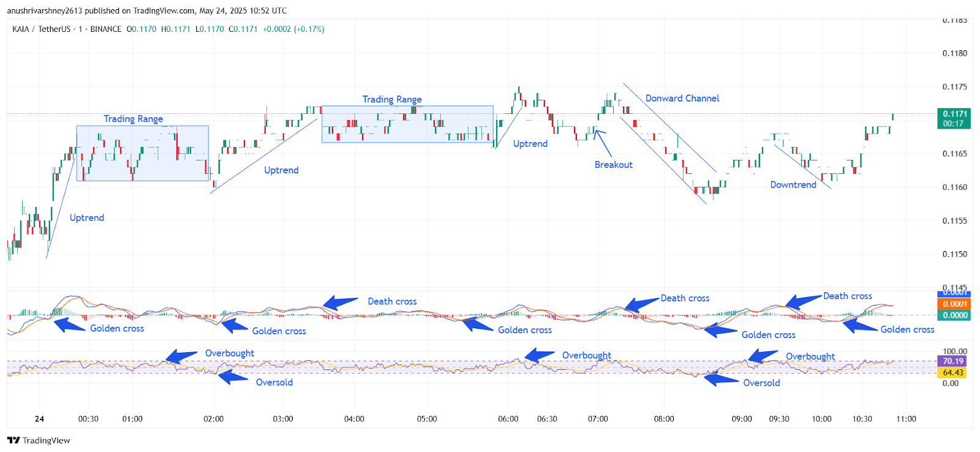Click the teal 0.0000 MACD histogram value label

[x=954, y=315]
